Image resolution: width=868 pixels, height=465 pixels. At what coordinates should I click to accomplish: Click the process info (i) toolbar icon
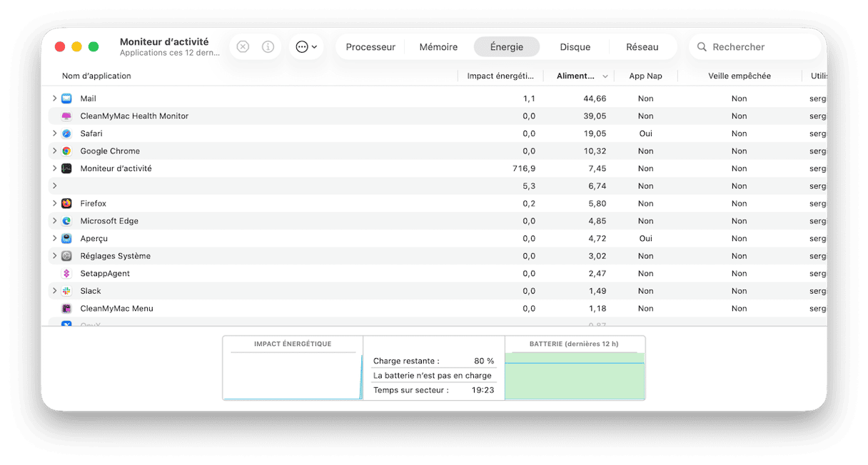(268, 46)
